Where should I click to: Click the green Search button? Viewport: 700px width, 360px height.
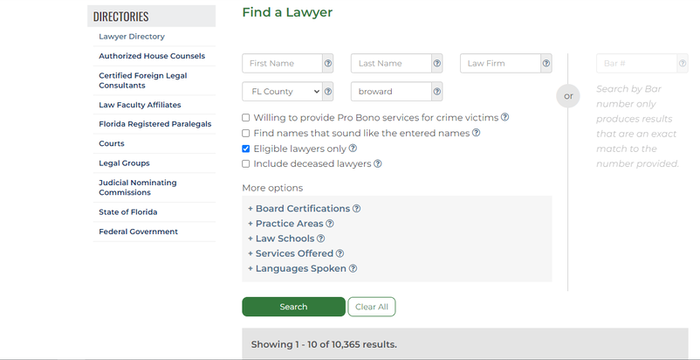coord(293,307)
